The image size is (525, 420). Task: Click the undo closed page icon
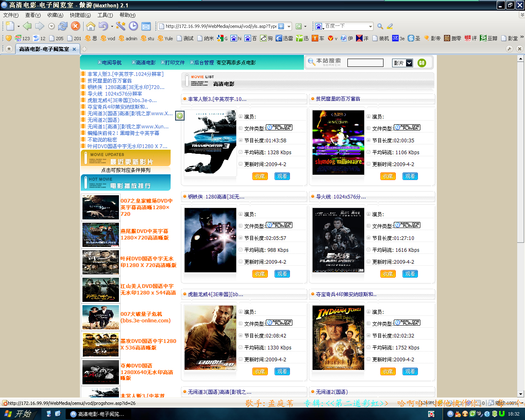pos(103,26)
